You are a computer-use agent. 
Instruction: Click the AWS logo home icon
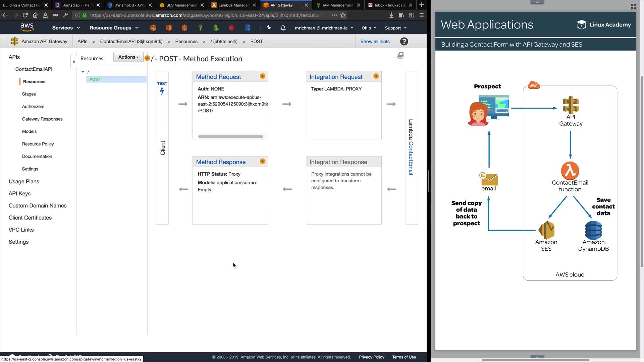click(x=27, y=27)
